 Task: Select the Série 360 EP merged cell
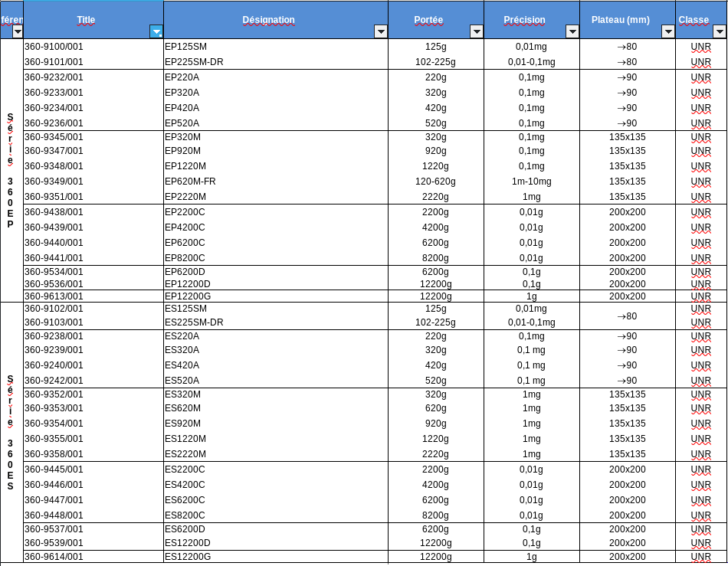(x=11, y=170)
